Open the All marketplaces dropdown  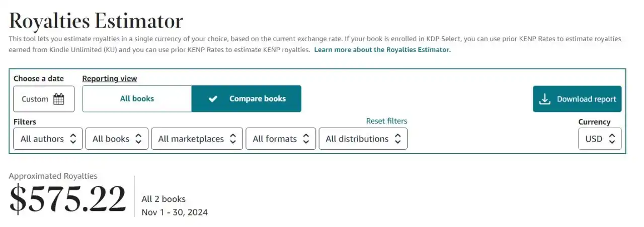point(197,139)
